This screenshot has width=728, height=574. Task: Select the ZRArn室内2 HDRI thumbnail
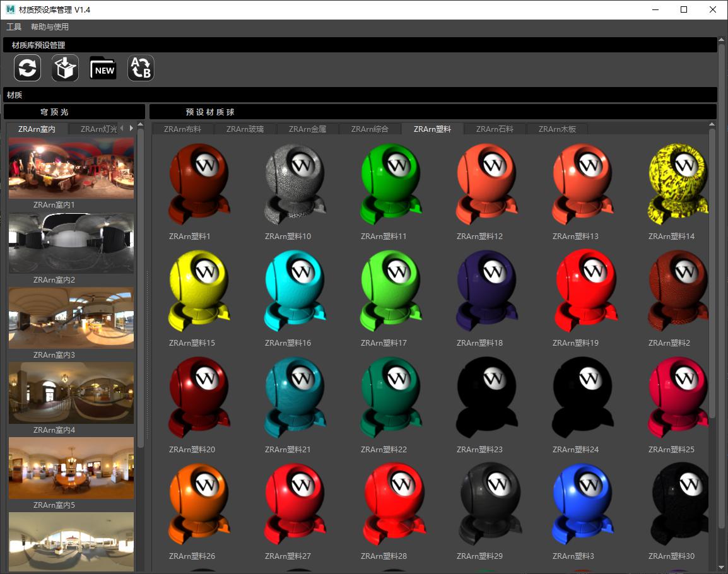[71, 243]
